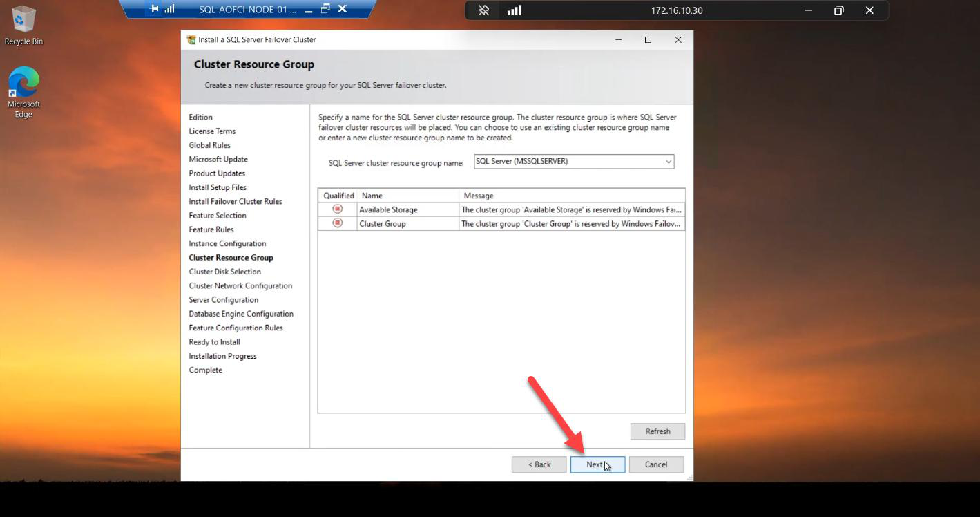Click the < Back button
980x517 pixels.
539,464
